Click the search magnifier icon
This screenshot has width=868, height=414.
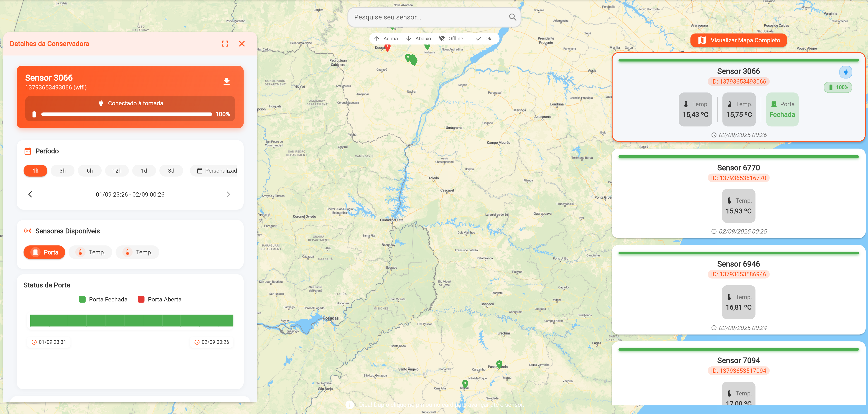(x=512, y=17)
